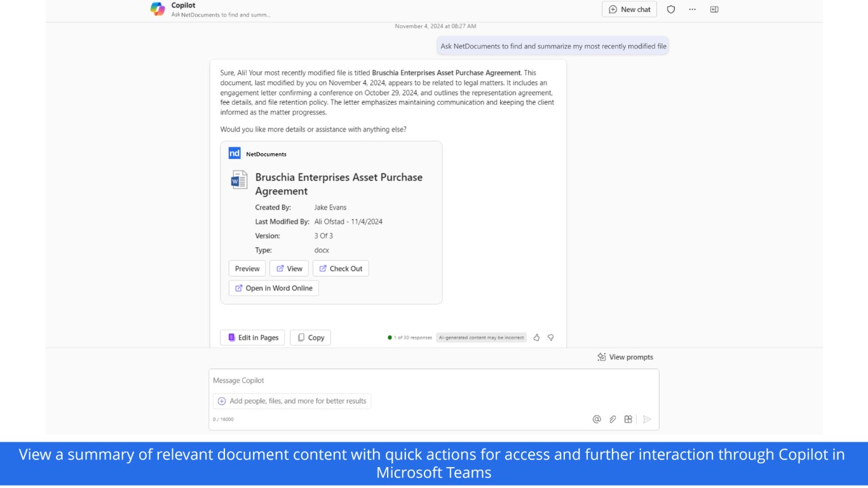Viewport: 868px width, 488px height.
Task: Click the 3 Of 3 version value
Action: coord(323,236)
